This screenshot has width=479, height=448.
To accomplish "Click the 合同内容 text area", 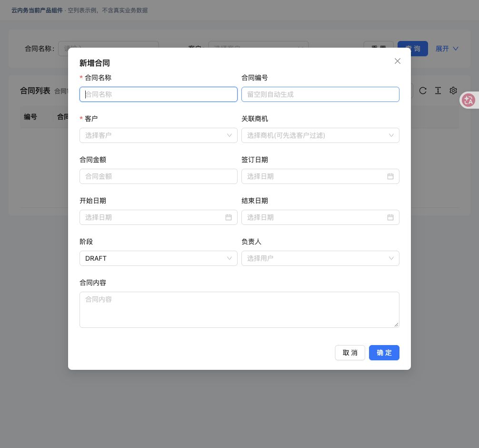I will (x=239, y=309).
